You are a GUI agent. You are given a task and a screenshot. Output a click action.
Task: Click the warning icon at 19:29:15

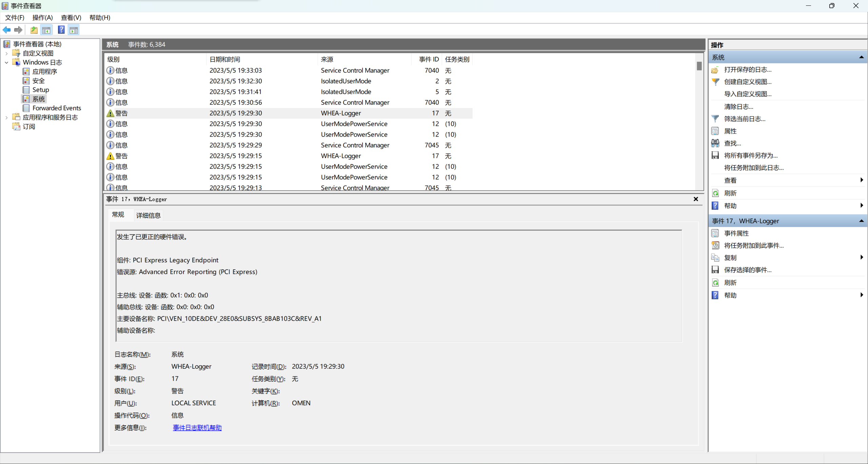110,156
